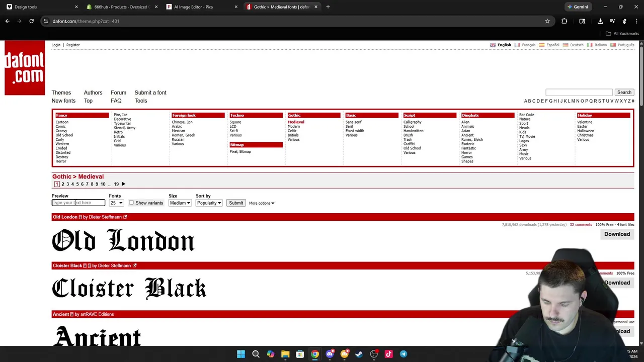
Task: Open Telegram from the taskbar
Action: [403, 354]
